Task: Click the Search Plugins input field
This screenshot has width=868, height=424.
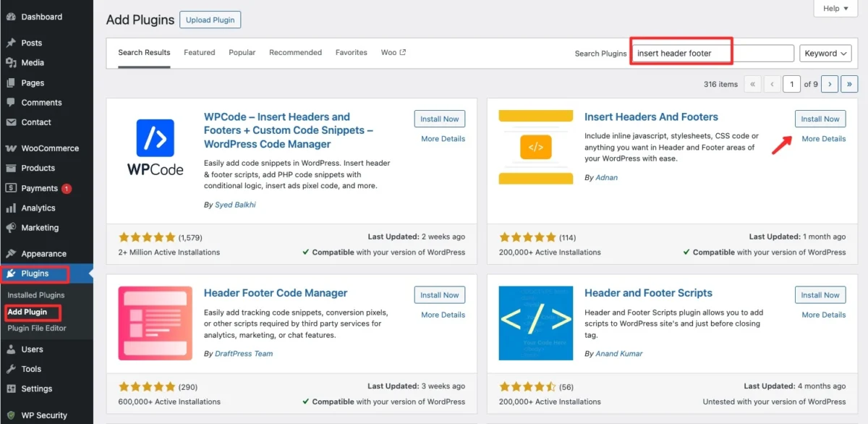Action: coord(712,53)
